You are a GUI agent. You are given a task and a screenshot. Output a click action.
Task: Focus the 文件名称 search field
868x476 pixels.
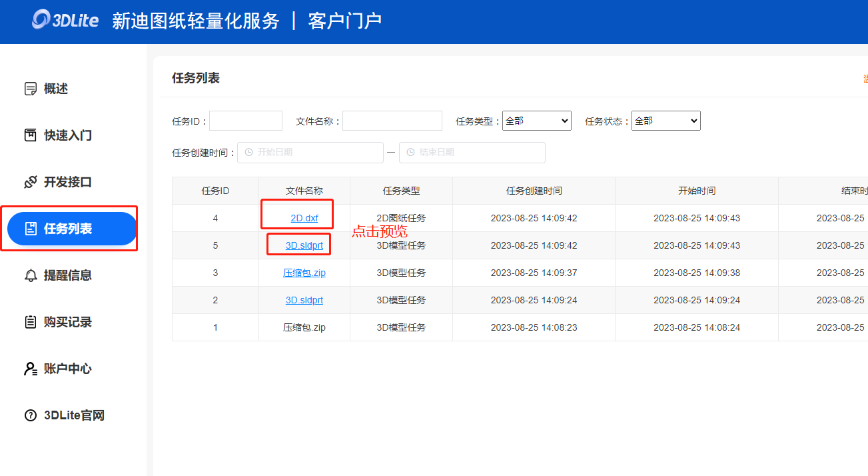point(392,121)
